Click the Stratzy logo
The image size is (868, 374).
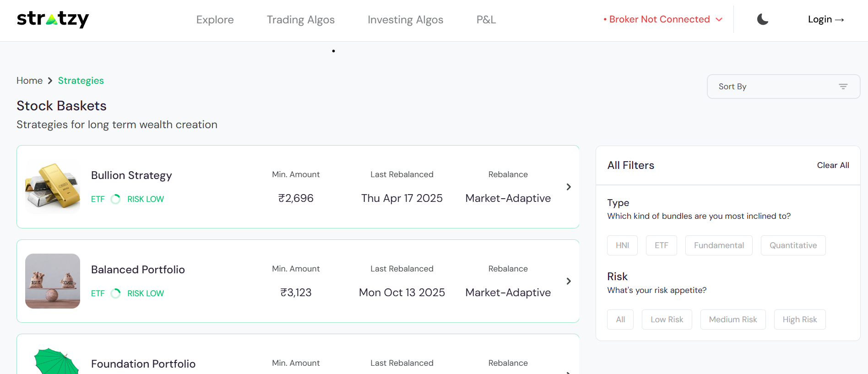tap(53, 19)
